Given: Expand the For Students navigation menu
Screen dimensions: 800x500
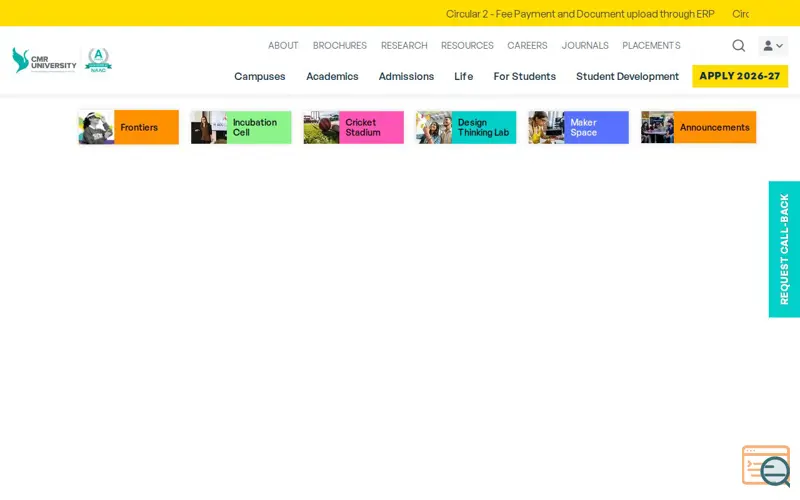Looking at the screenshot, I should pyautogui.click(x=524, y=77).
